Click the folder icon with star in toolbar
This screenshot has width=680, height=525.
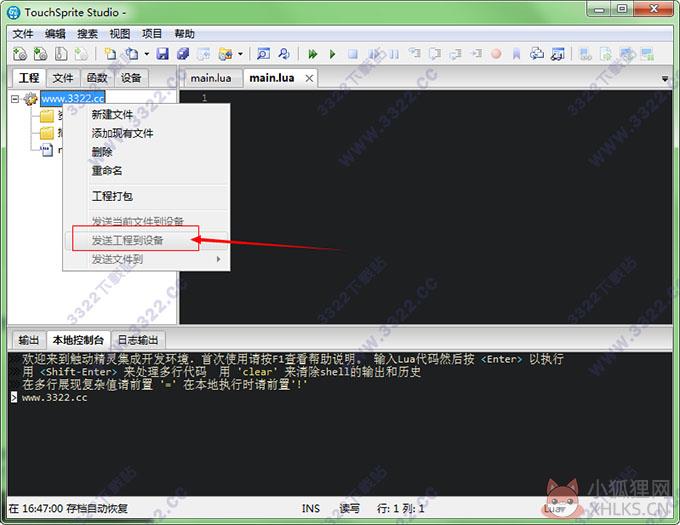226,54
